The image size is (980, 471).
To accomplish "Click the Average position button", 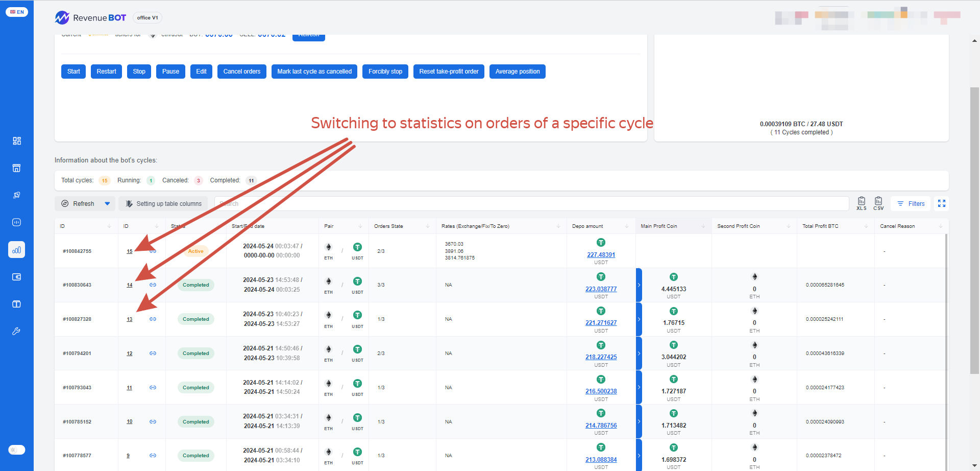I will point(518,72).
